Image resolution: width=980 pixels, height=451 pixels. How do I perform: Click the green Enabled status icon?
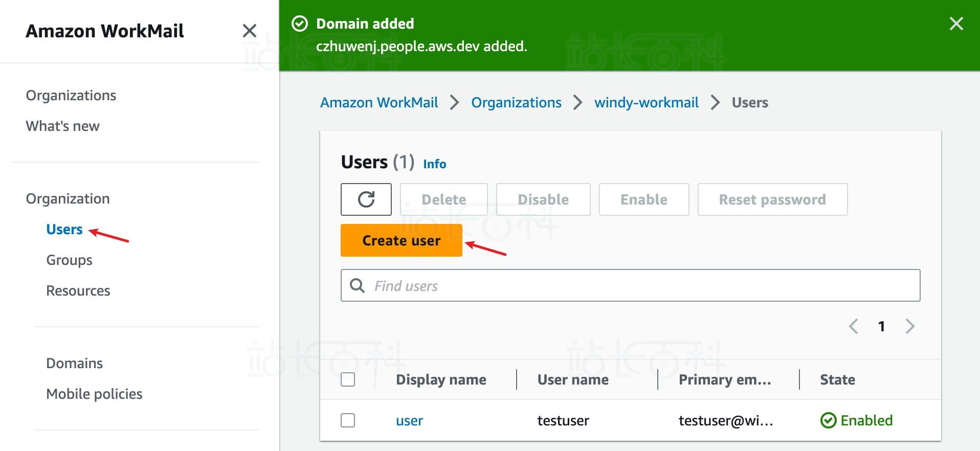click(828, 420)
